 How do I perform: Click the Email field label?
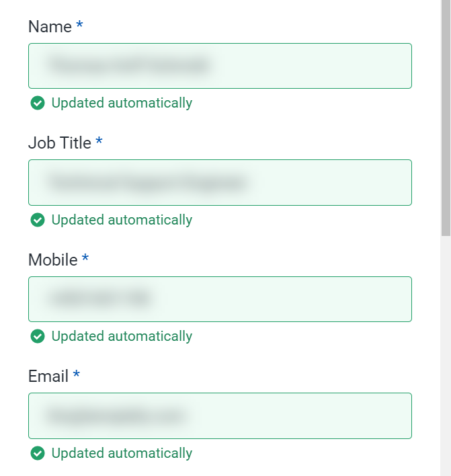tap(48, 376)
